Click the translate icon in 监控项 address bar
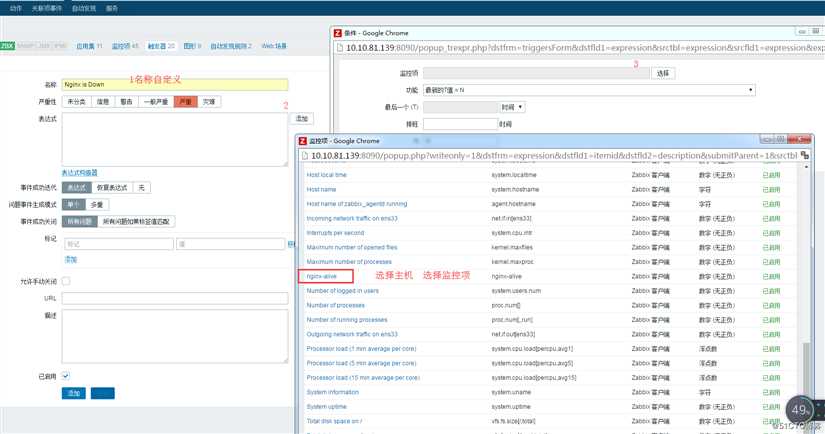The image size is (825, 434). coord(805,156)
